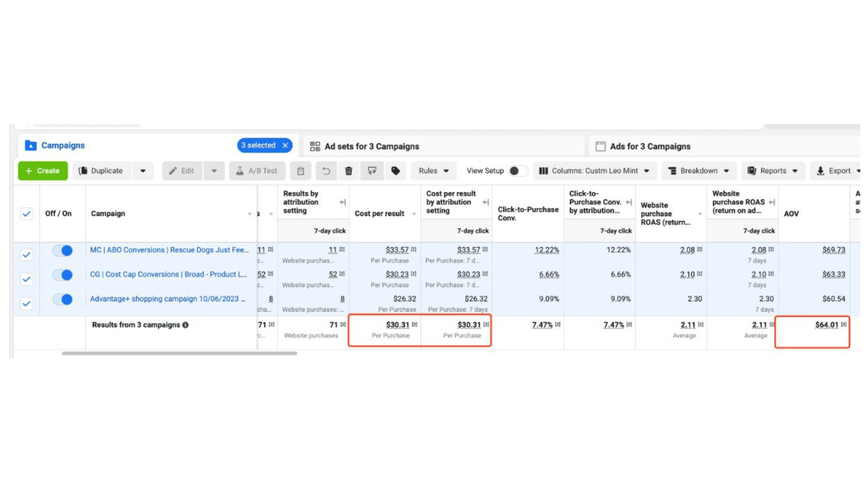Turn off the MC | ABO Conversions campaign
Screen dimensions: 868x482
coord(63,251)
